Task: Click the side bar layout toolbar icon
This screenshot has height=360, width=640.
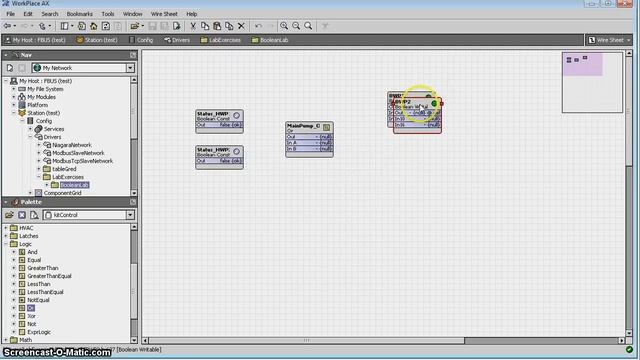Action: [x=64, y=26]
